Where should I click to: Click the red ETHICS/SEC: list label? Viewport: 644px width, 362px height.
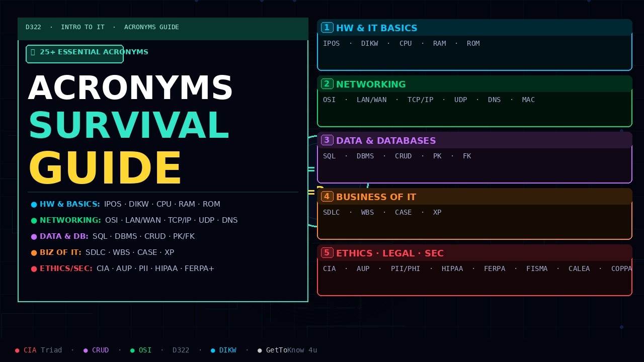pyautogui.click(x=66, y=268)
